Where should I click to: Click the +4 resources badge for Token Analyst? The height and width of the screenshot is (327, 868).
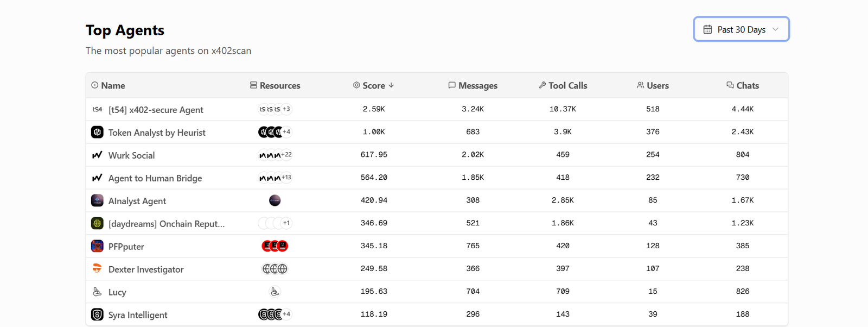click(x=286, y=132)
